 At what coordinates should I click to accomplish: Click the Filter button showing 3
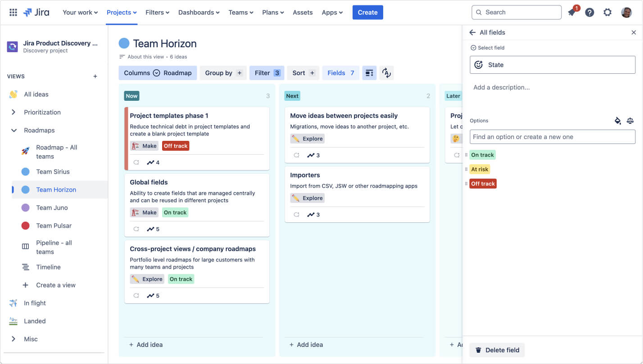tap(266, 72)
